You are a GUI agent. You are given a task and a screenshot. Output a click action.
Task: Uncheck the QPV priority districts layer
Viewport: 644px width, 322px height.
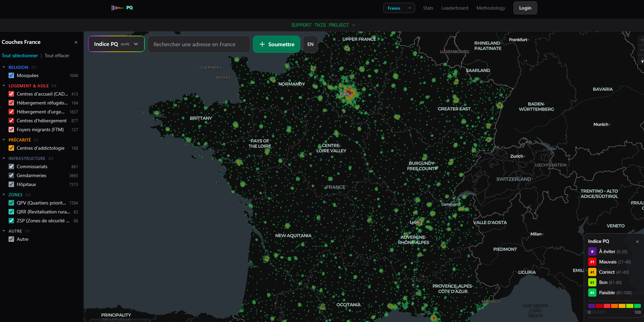pyautogui.click(x=11, y=203)
